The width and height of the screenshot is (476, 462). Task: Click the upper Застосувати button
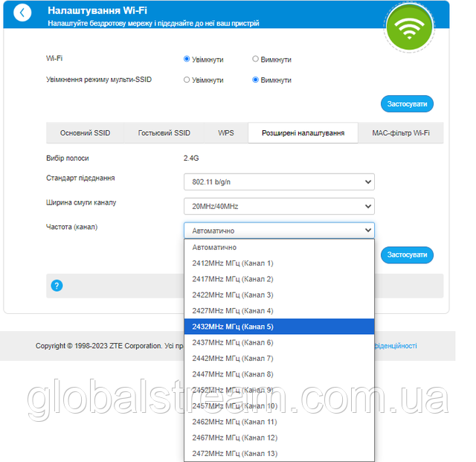click(407, 104)
